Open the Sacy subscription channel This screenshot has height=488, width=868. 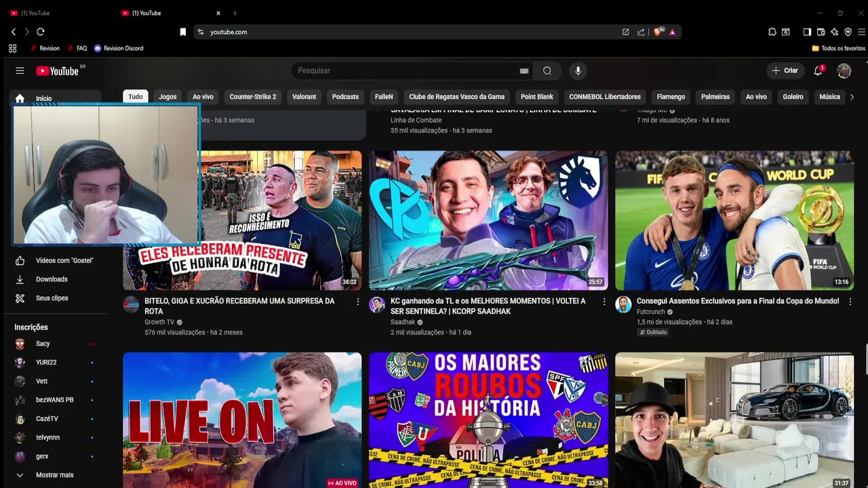click(x=56, y=344)
